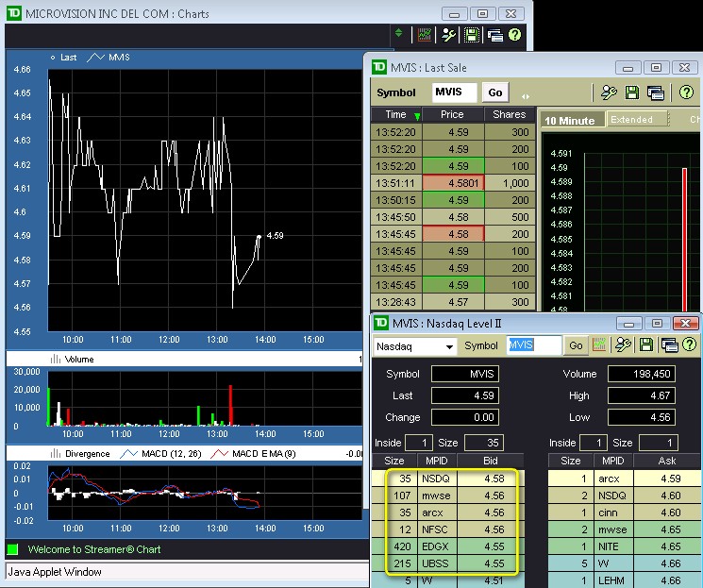Open preferences wrench icon in Last Sale window

608,92
